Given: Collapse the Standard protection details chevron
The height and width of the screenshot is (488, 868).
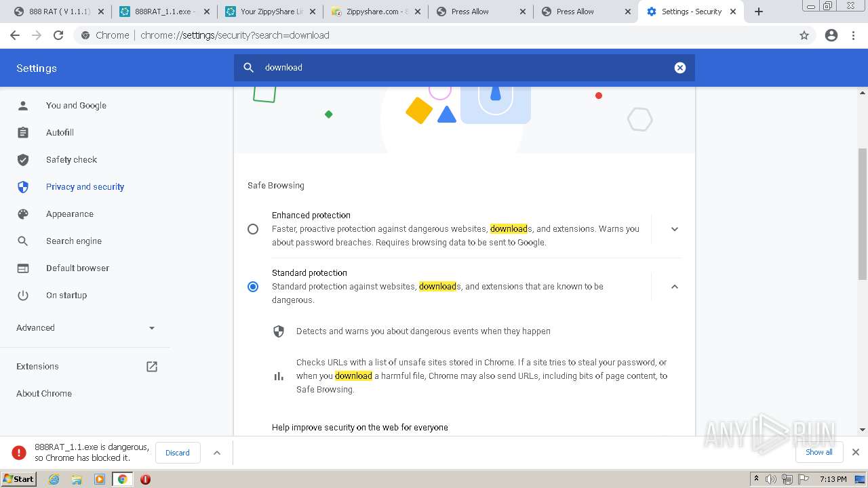Looking at the screenshot, I should point(675,287).
